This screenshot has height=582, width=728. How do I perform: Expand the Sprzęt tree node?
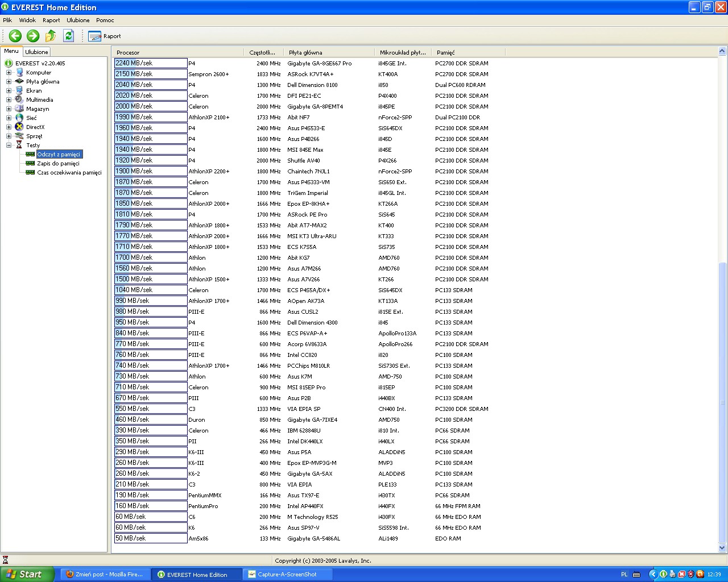pyautogui.click(x=9, y=136)
